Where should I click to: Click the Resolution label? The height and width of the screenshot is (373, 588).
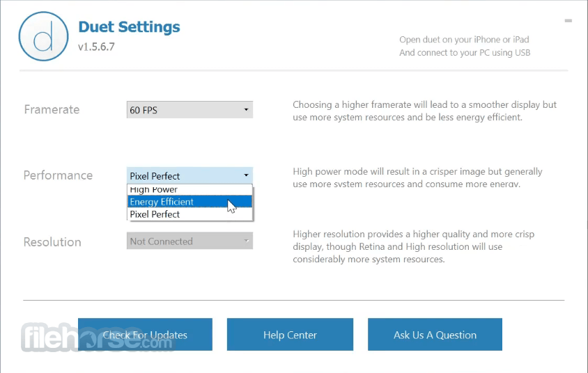coord(52,242)
